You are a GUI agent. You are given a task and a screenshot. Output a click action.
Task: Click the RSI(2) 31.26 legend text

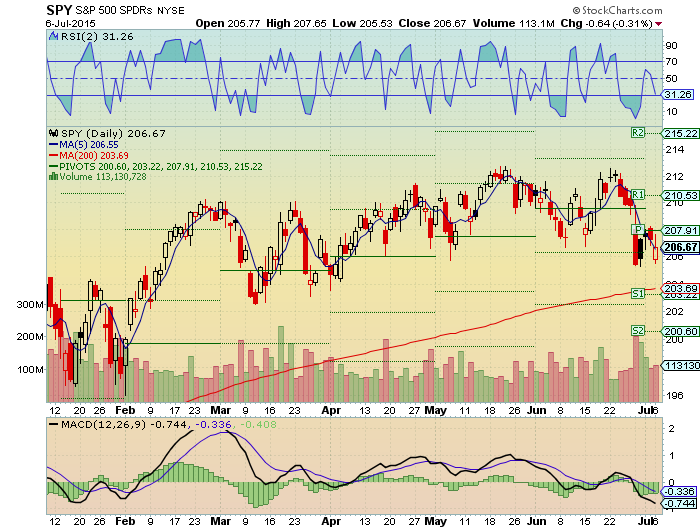97,37
